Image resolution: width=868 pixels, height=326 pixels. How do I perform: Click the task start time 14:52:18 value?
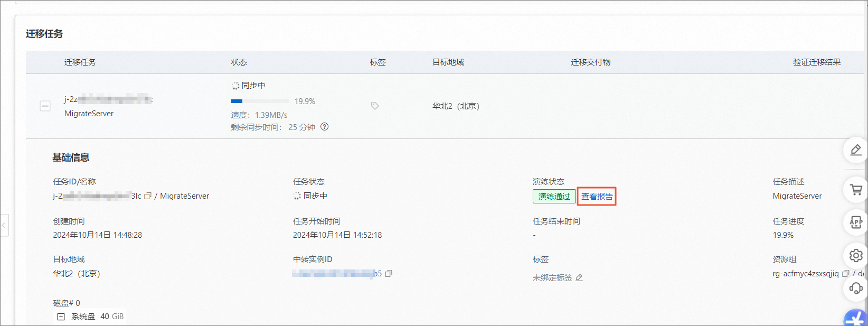click(x=337, y=235)
